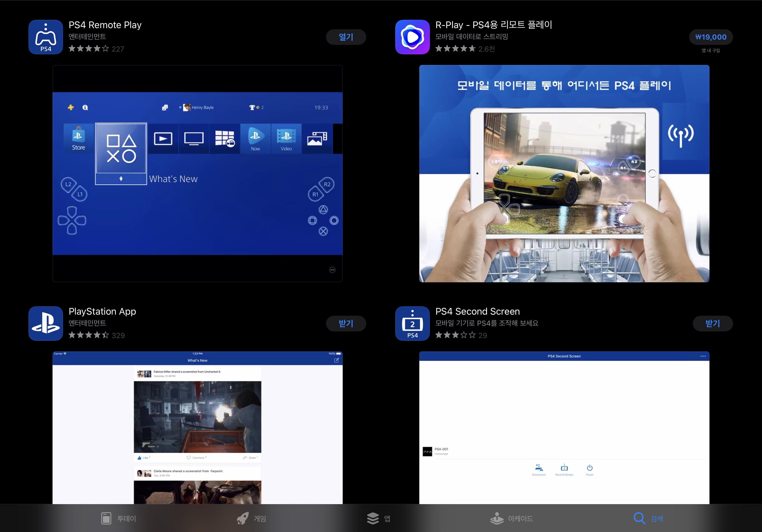View the PlayStation App What's New screenshot
762x532 pixels.
tap(197, 427)
